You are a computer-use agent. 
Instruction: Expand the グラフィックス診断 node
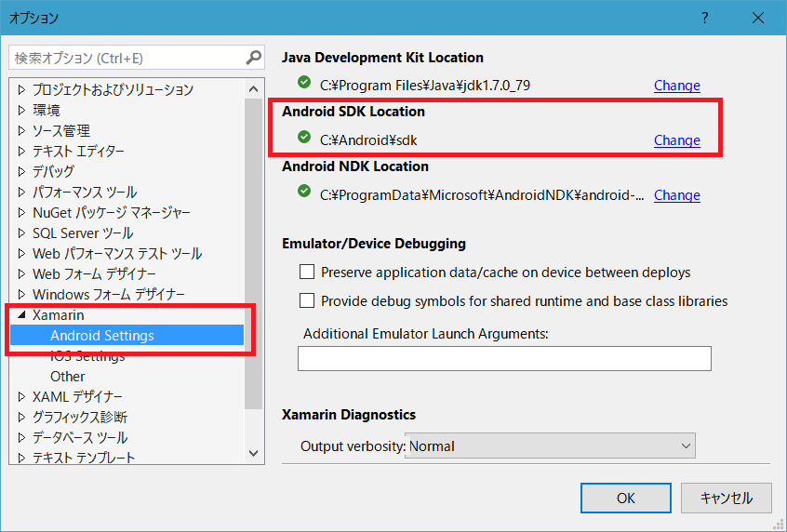coord(21,417)
